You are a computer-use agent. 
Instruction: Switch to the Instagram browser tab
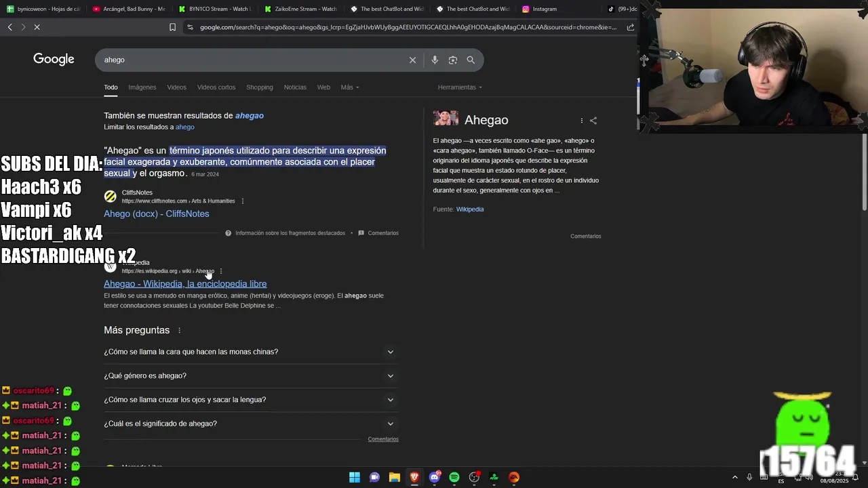click(x=556, y=9)
